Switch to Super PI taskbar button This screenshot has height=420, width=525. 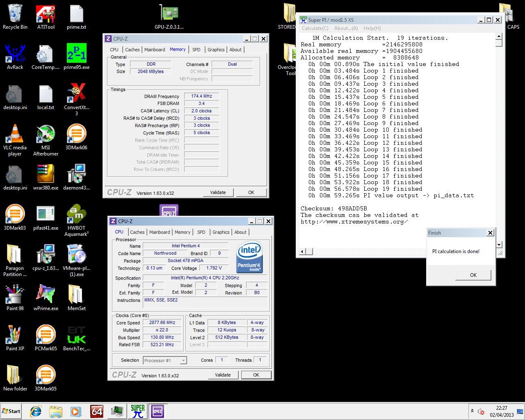click(137, 411)
